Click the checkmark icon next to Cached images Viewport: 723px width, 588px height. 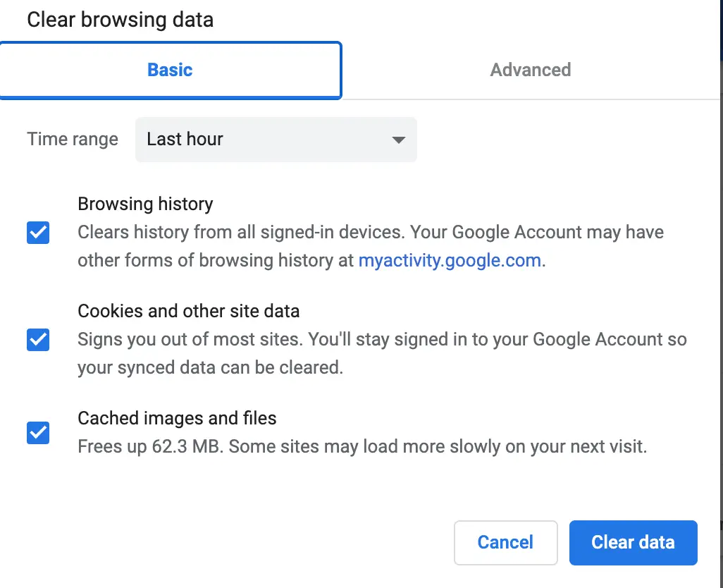coord(38,433)
